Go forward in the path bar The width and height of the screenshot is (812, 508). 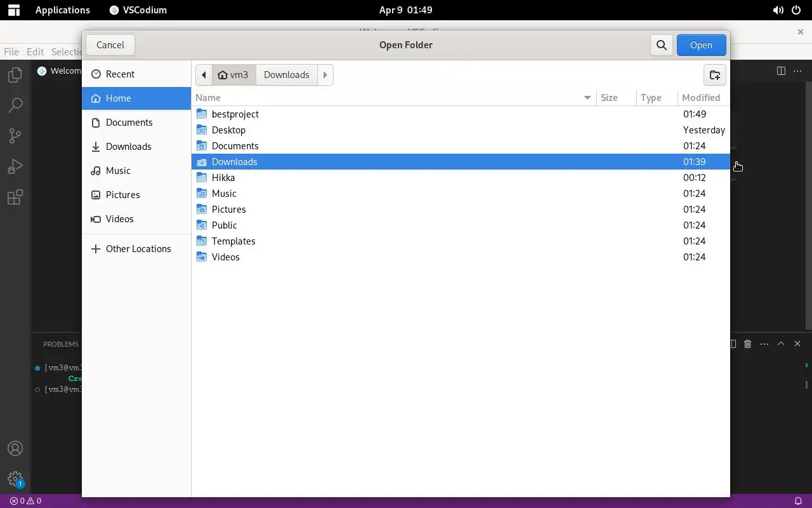point(325,75)
